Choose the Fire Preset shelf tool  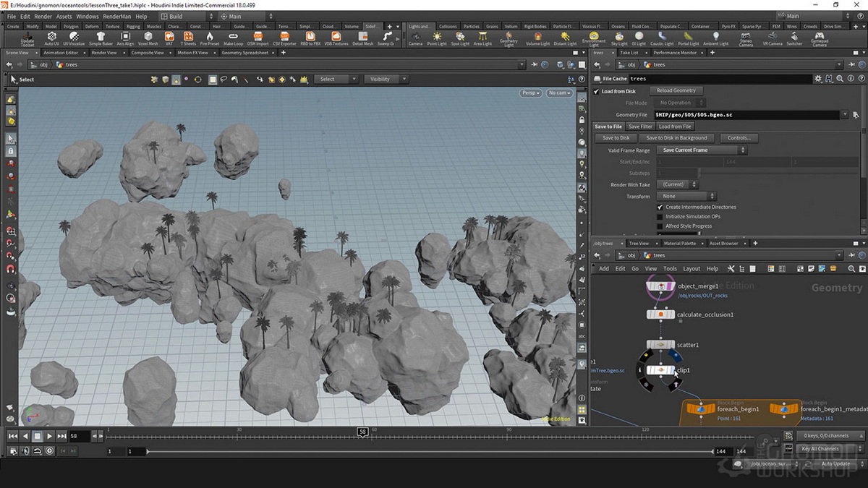point(210,38)
